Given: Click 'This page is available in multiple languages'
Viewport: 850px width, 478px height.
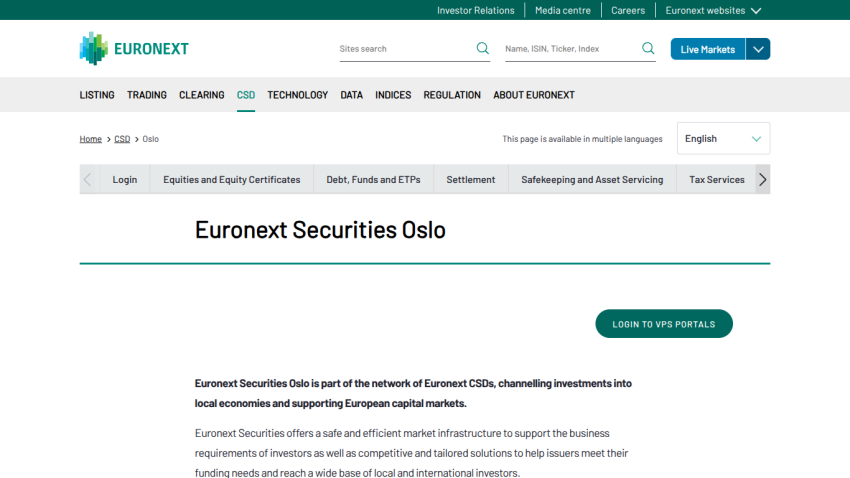Looking at the screenshot, I should (582, 139).
